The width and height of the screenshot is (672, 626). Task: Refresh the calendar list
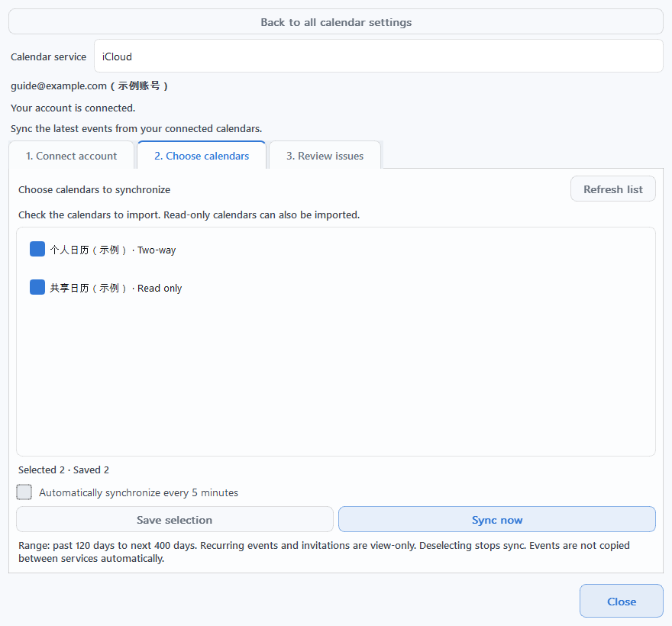pos(613,189)
